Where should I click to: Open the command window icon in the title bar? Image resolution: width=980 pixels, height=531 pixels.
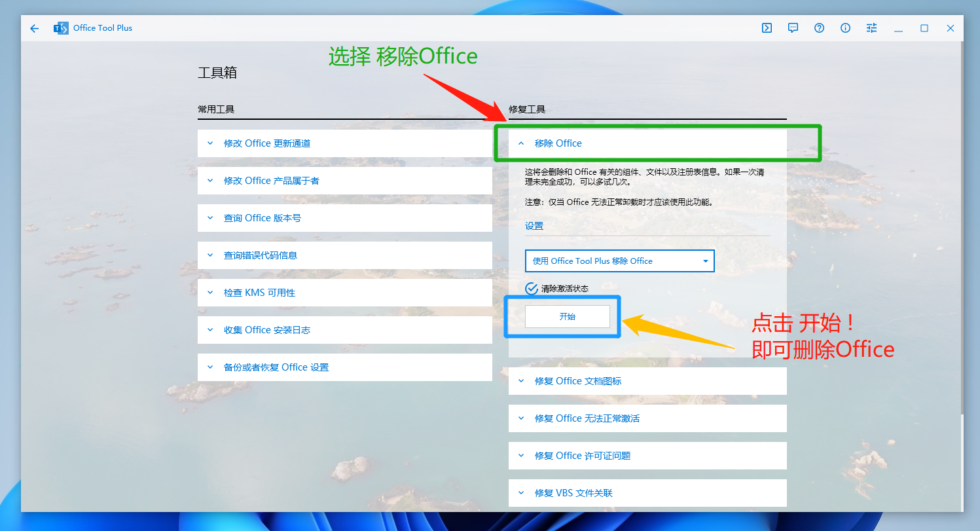767,28
